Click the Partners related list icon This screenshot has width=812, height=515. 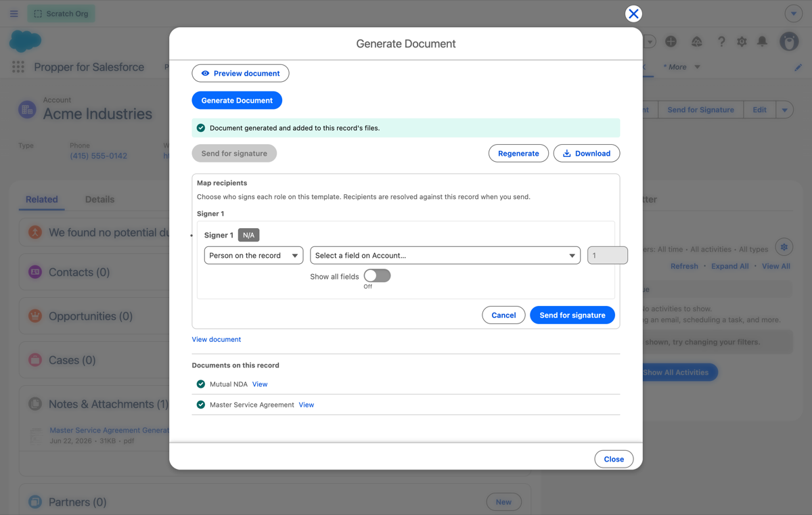click(35, 502)
